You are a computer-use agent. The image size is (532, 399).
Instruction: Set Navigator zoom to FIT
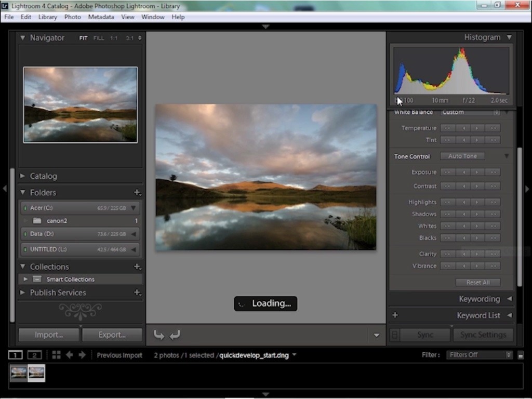pos(84,38)
